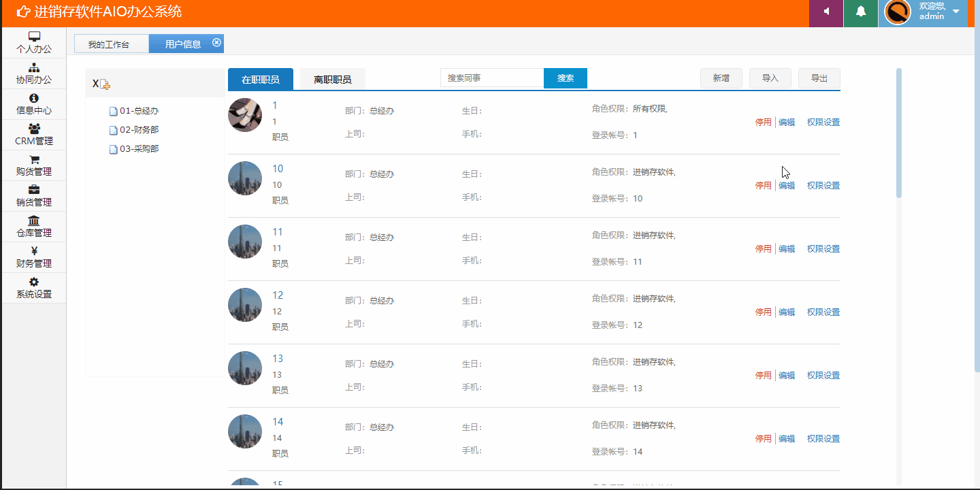Click 编辑 for employee 11
The height and width of the screenshot is (490, 980).
pos(787,249)
